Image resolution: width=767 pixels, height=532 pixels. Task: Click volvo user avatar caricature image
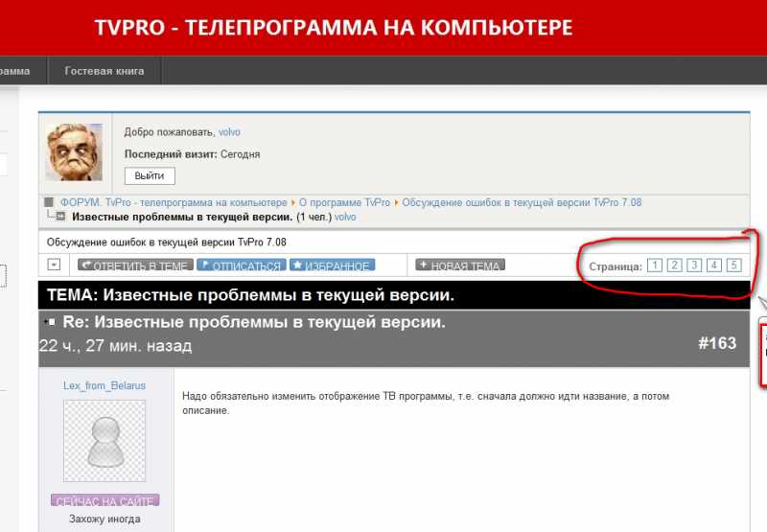click(74, 152)
